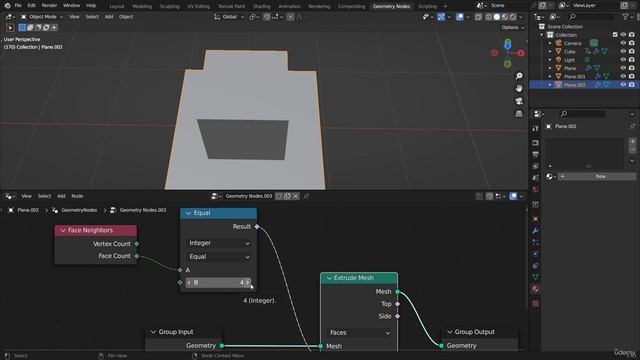Open the Global transform orientation dropdown
Screen dimensions: 640x360
(x=229, y=17)
